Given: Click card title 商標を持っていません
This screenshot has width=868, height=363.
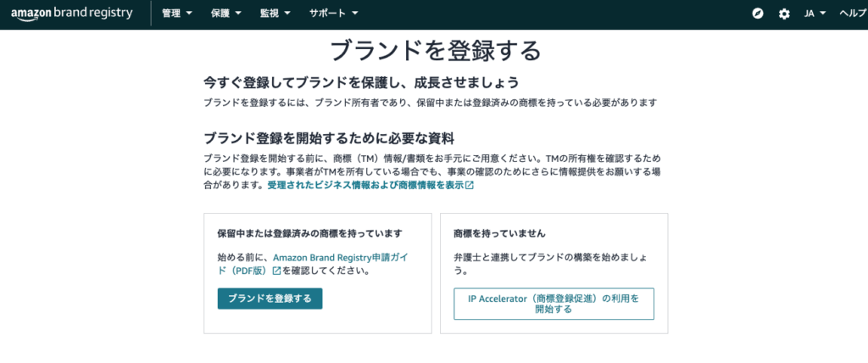Looking at the screenshot, I should tap(499, 233).
